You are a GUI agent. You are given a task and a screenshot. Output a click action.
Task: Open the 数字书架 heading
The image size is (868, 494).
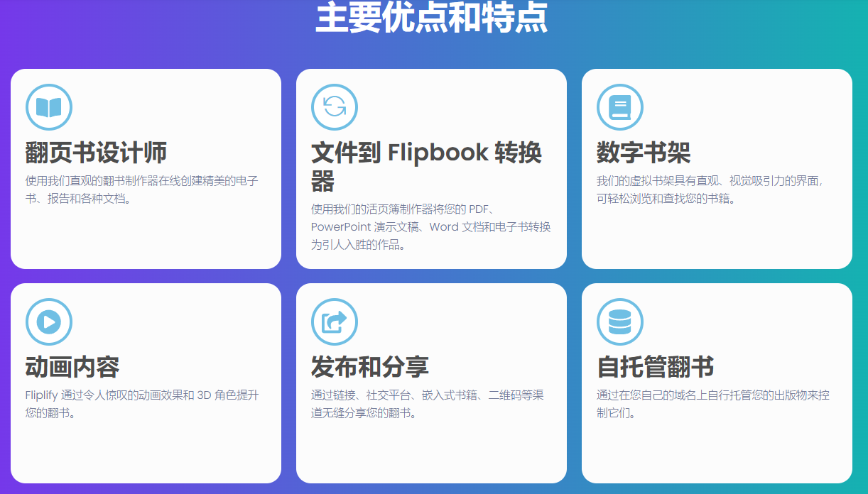point(644,153)
